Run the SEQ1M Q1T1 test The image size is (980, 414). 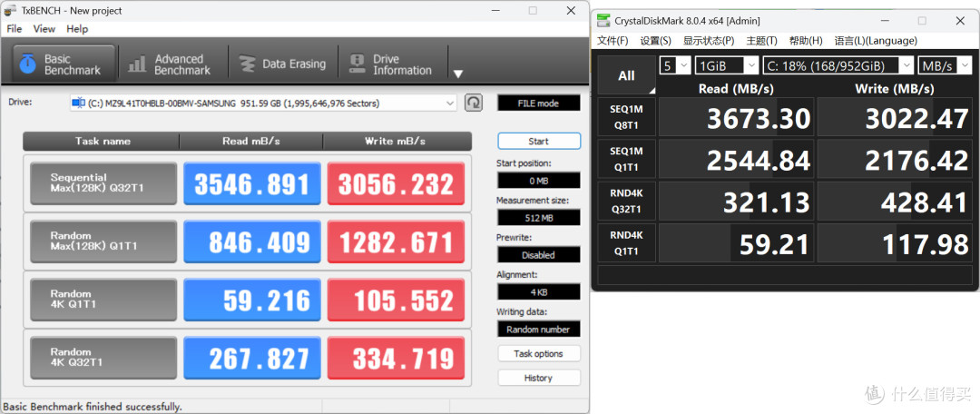(x=626, y=159)
